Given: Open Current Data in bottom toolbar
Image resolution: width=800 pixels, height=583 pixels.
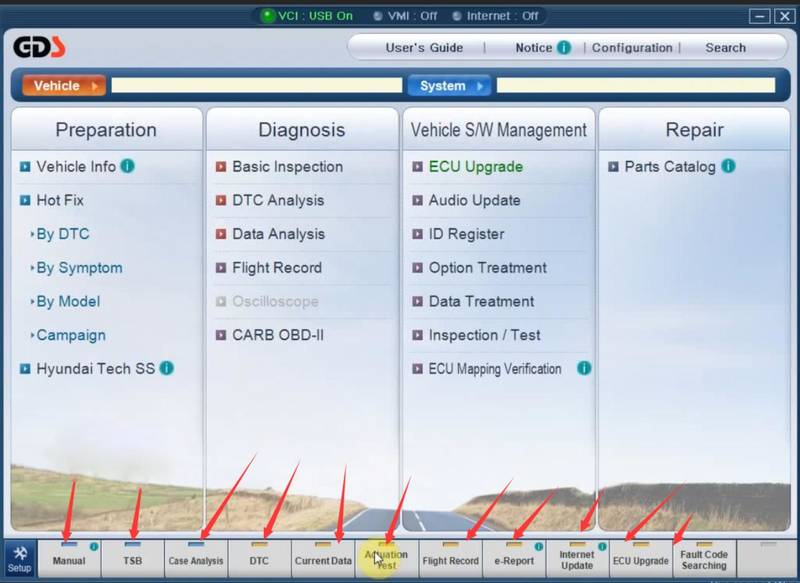Looking at the screenshot, I should point(323,559).
